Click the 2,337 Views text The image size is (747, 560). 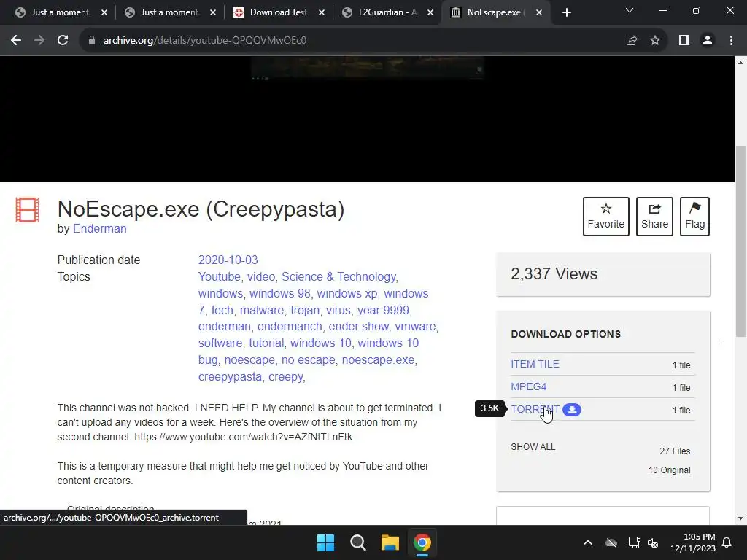pos(554,274)
